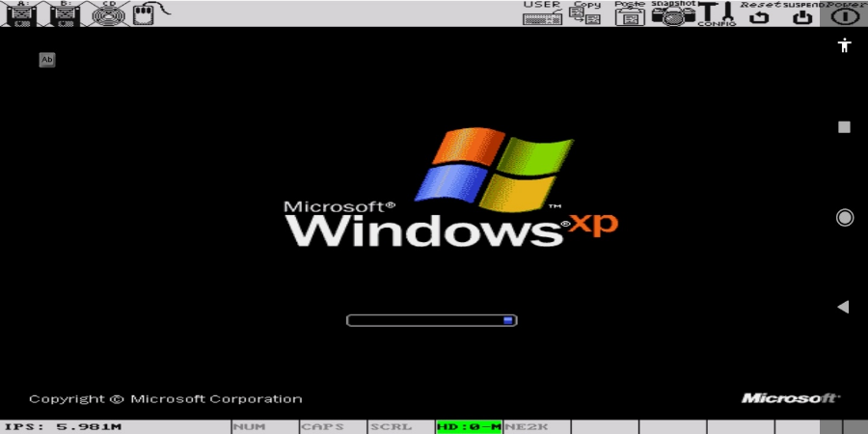Click the Copy toolbar icon
The height and width of the screenshot is (434, 868).
[x=585, y=14]
